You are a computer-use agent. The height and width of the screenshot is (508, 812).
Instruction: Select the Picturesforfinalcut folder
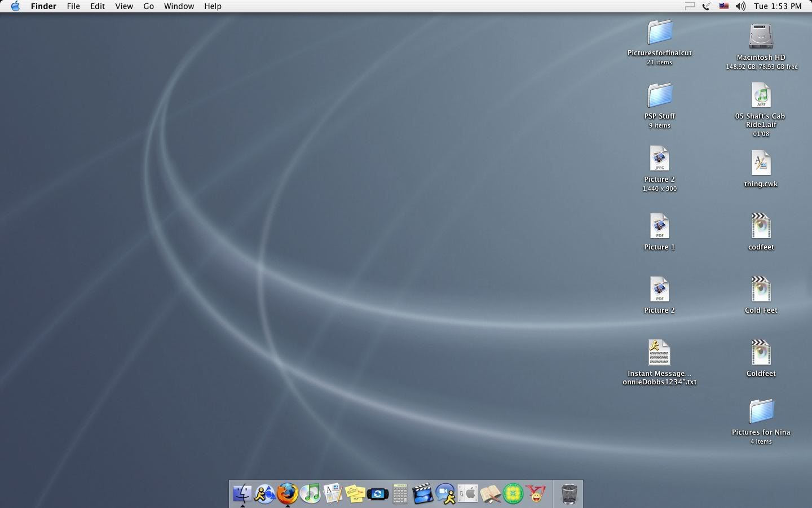click(660, 33)
